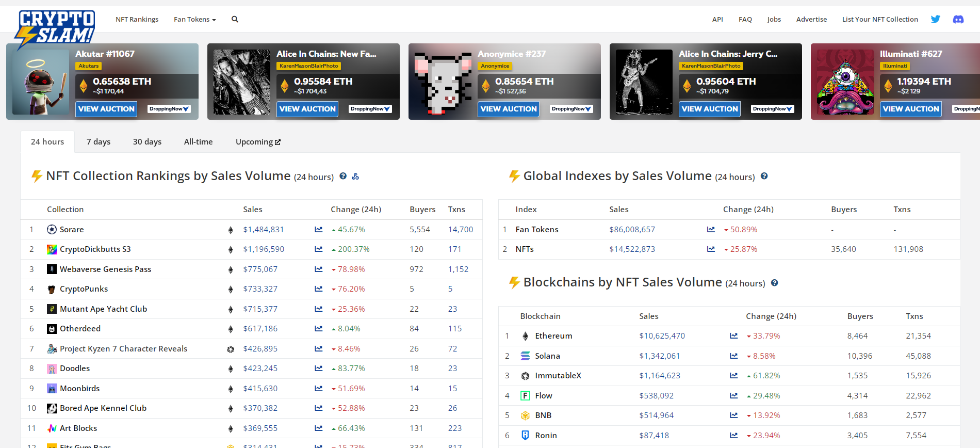Click help icon beside Blockchains heading
Screen dimensions: 980x448
pyautogui.click(x=774, y=283)
